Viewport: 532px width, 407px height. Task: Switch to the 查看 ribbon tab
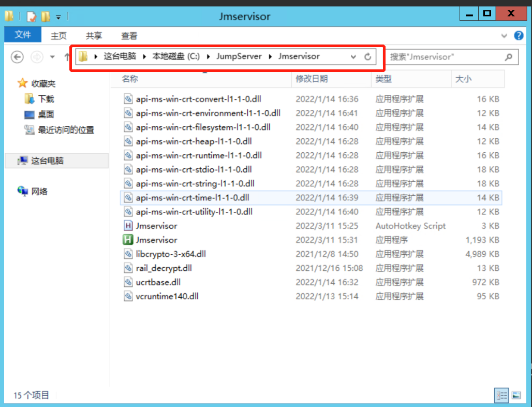128,35
